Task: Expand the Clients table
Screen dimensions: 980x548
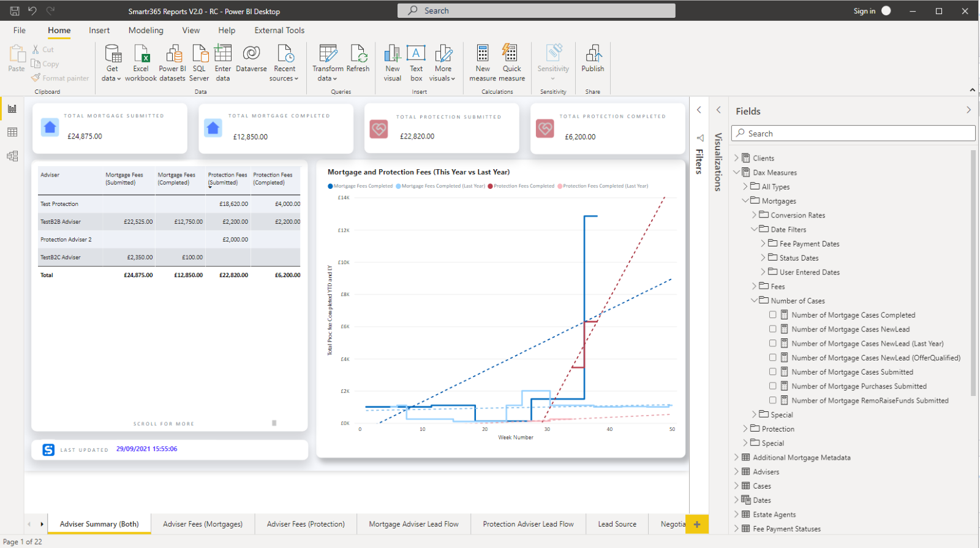Action: (x=737, y=158)
